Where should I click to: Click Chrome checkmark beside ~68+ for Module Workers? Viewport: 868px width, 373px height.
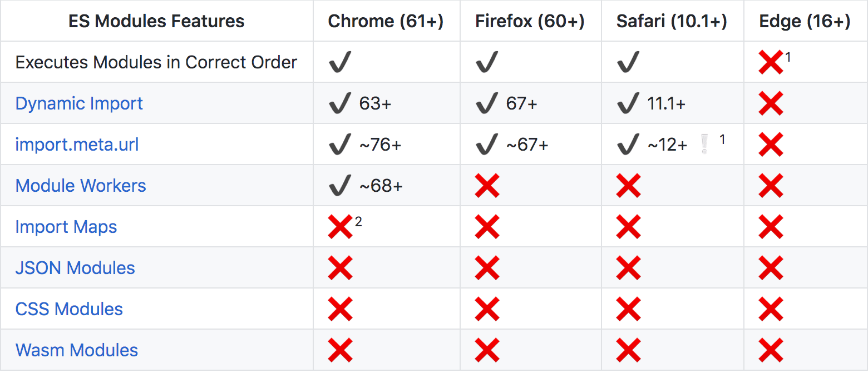tap(340, 185)
